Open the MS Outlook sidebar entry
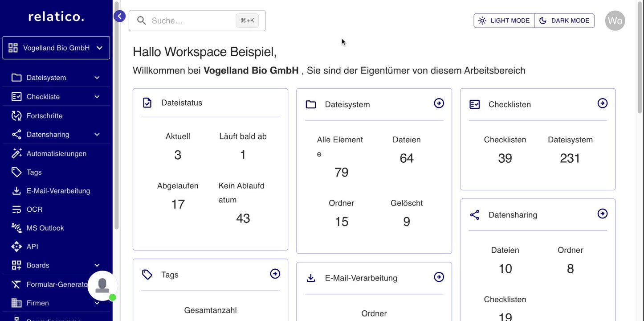 click(x=45, y=228)
